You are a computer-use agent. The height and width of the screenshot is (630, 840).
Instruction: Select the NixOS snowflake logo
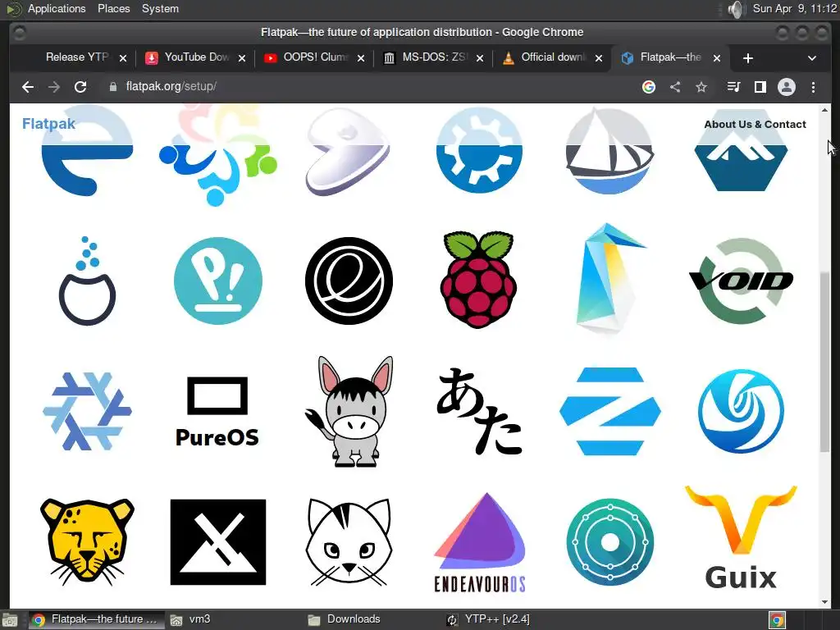point(87,411)
